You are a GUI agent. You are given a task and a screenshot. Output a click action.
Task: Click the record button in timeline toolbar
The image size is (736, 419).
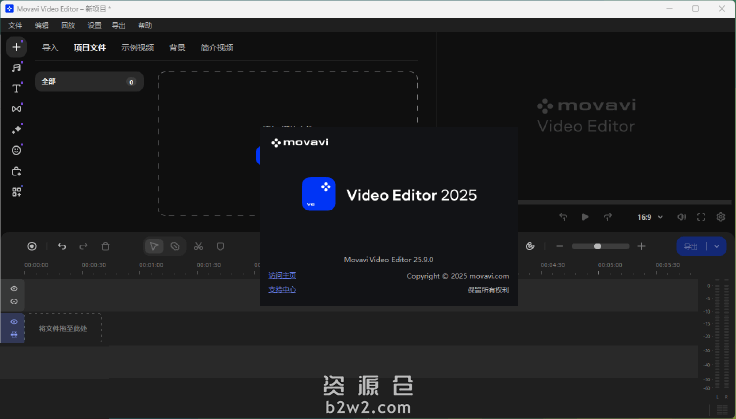32,246
